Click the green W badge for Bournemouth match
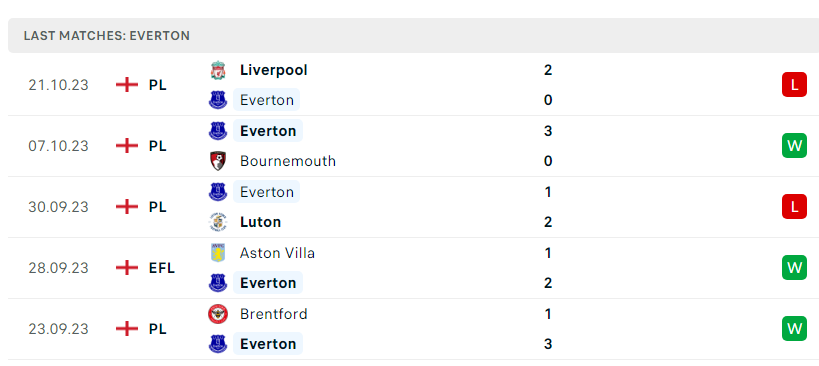The image size is (819, 366). pyautogui.click(x=794, y=146)
